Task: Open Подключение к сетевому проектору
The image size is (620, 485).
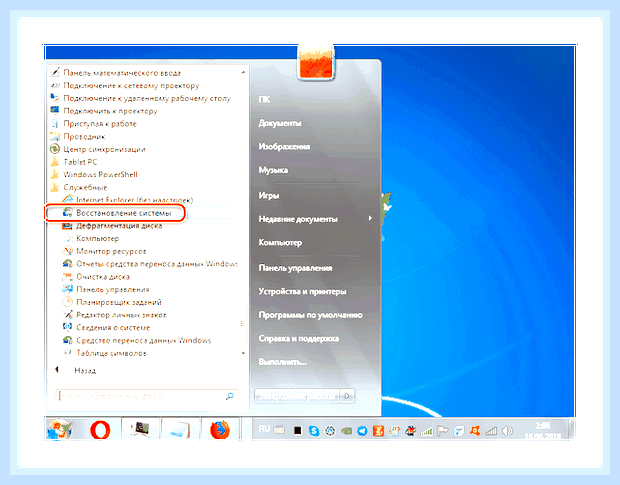Action: tap(125, 85)
